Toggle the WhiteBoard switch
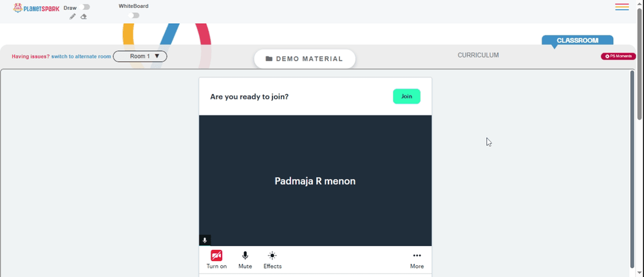 (133, 15)
